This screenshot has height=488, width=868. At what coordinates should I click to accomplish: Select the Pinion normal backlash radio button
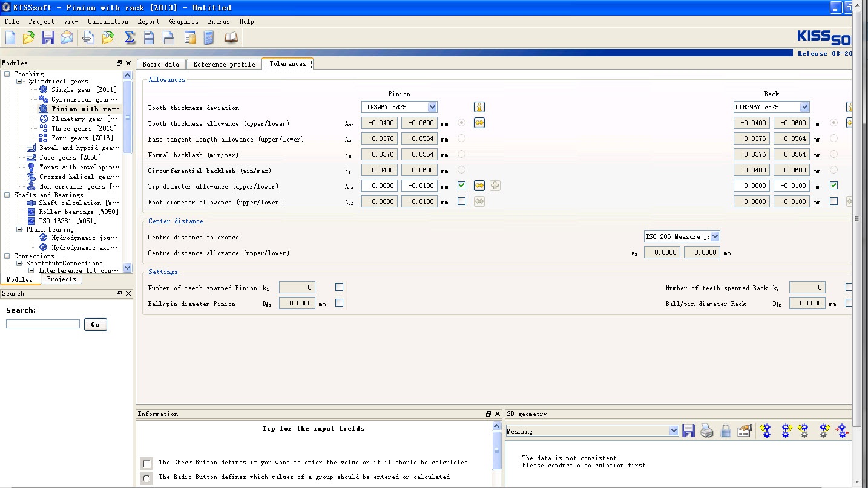coord(462,154)
